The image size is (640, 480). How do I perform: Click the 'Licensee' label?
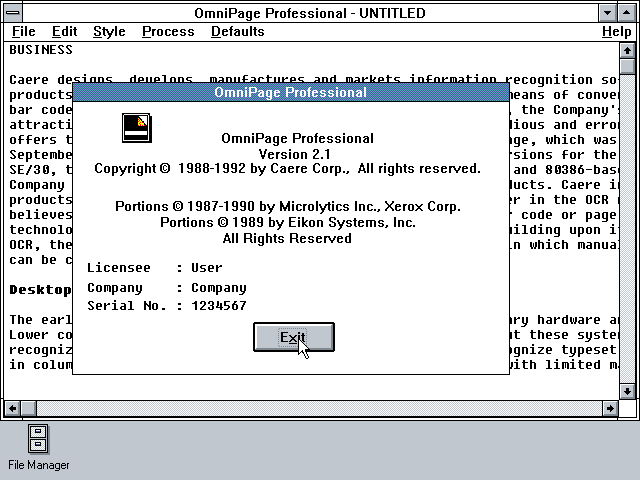click(119, 268)
